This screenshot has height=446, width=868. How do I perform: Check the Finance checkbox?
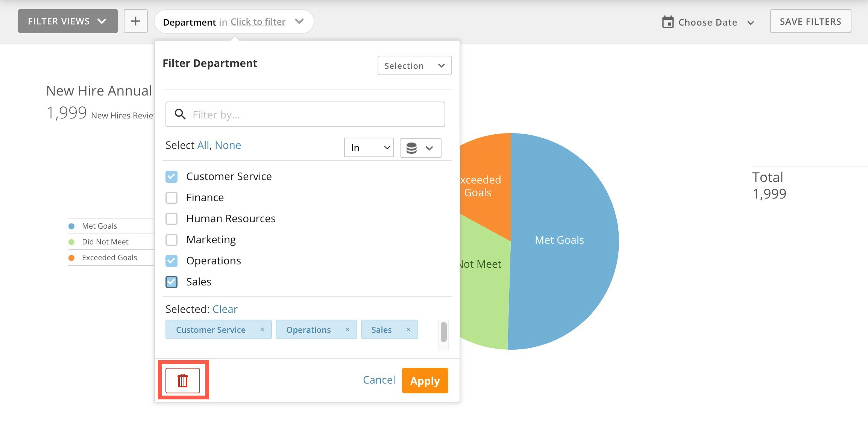pyautogui.click(x=171, y=197)
